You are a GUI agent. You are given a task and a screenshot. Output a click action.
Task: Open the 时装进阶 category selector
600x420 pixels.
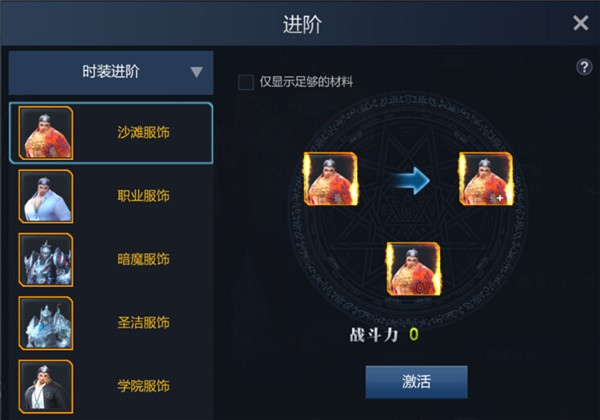[x=111, y=73]
